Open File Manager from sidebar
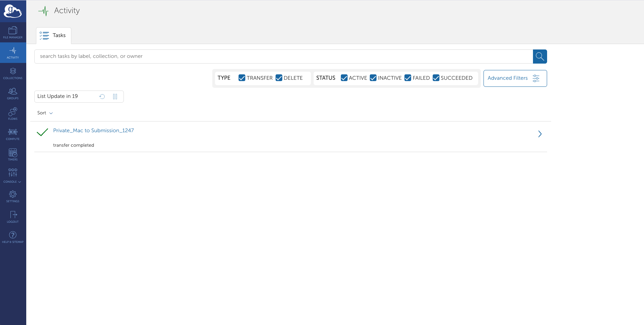The width and height of the screenshot is (644, 325). (13, 33)
